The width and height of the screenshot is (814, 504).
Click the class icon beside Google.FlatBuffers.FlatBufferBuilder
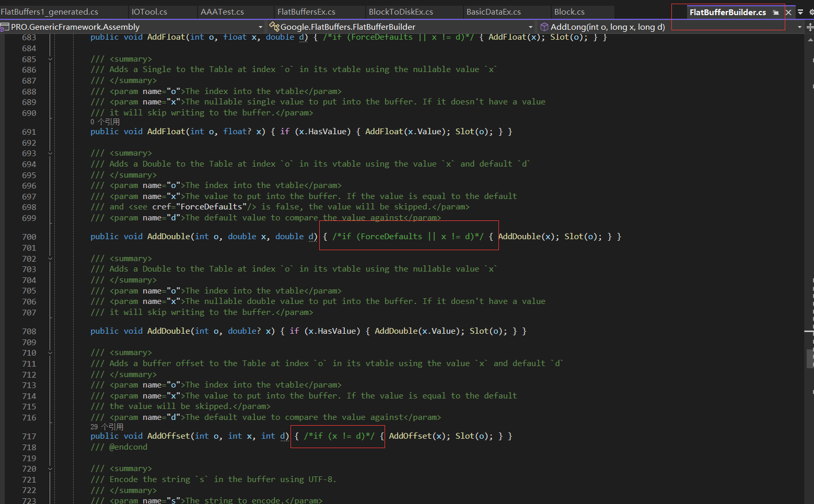[274, 27]
